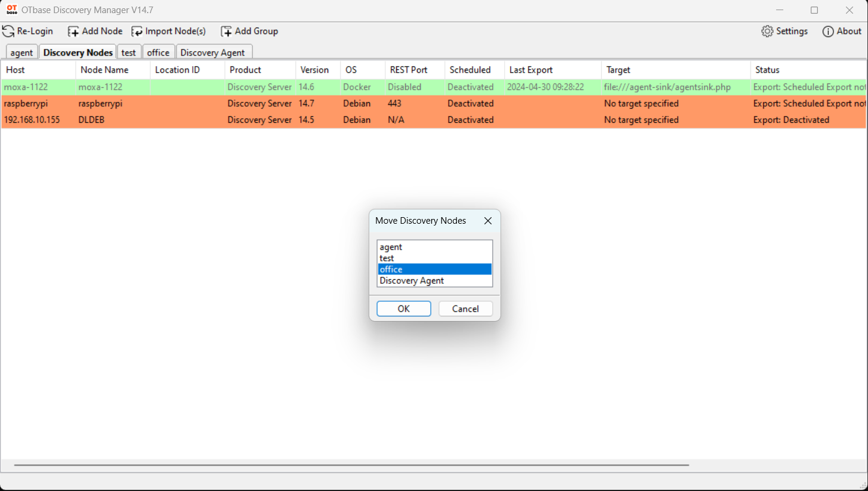Minimize the OTbase Discovery Manager window

[780, 10]
